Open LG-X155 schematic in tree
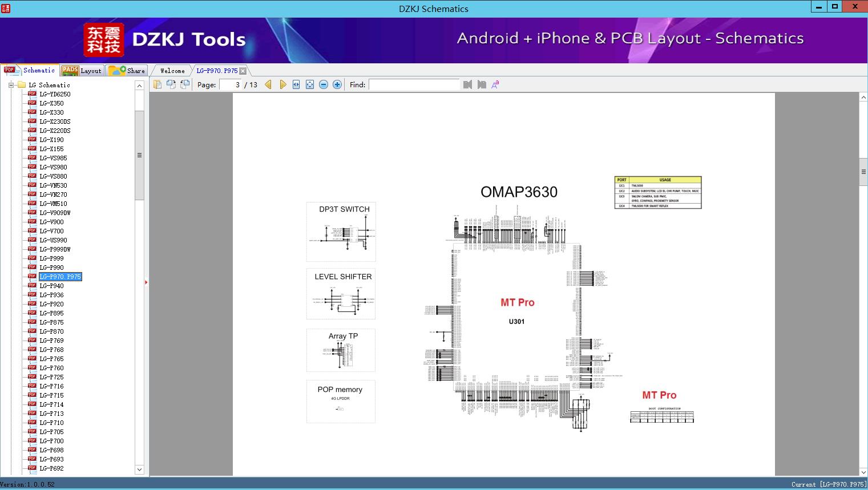Image resolution: width=868 pixels, height=490 pixels. click(51, 149)
